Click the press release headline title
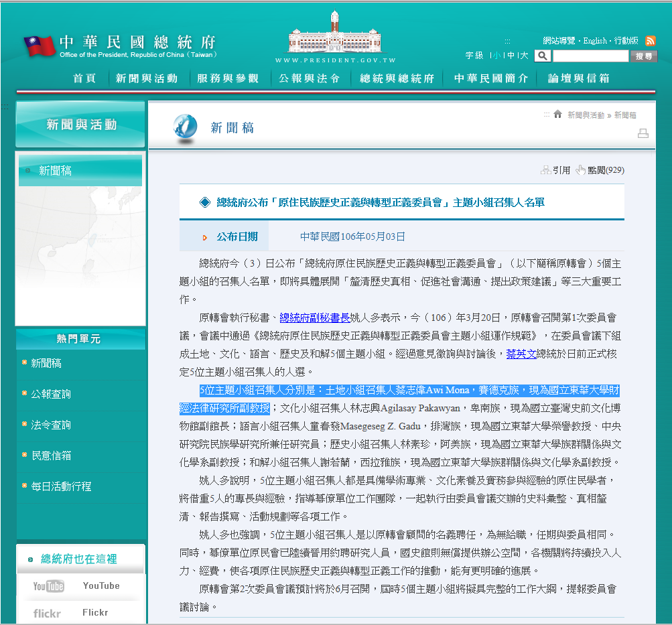The image size is (672, 625). (x=381, y=202)
